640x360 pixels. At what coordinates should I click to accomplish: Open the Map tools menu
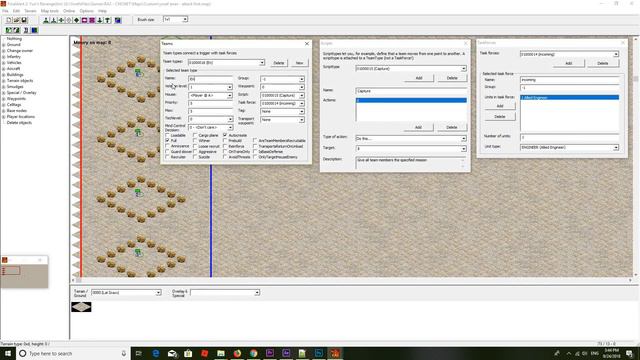tap(50, 11)
